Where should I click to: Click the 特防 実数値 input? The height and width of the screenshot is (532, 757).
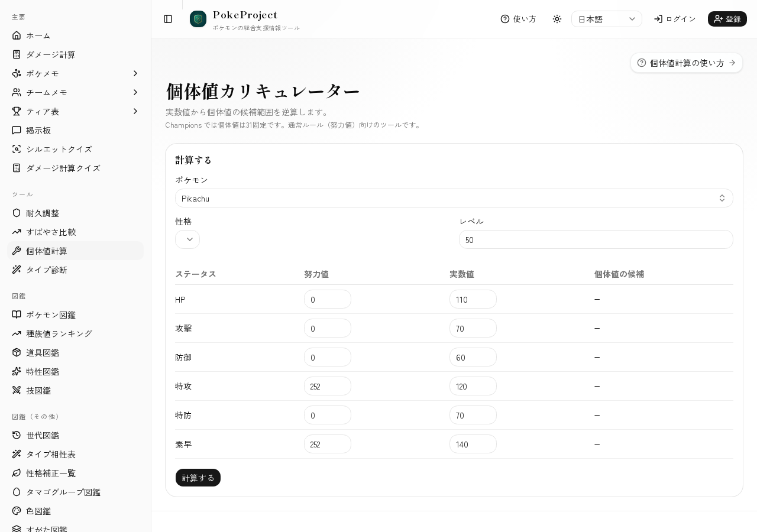coord(473,415)
